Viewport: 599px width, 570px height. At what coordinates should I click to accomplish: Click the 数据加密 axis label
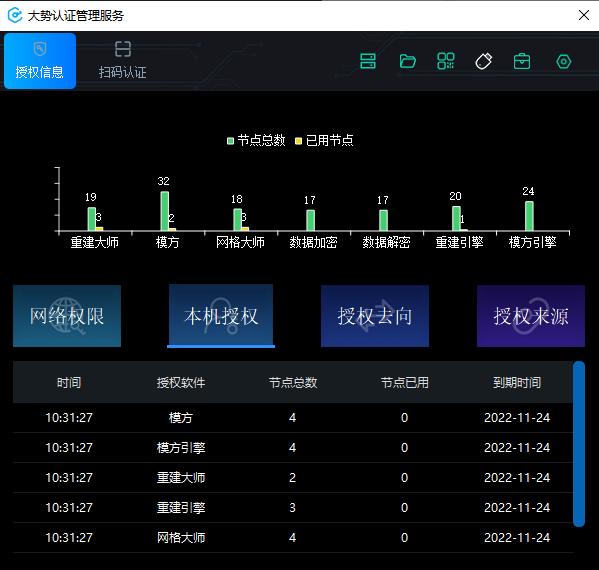click(313, 242)
